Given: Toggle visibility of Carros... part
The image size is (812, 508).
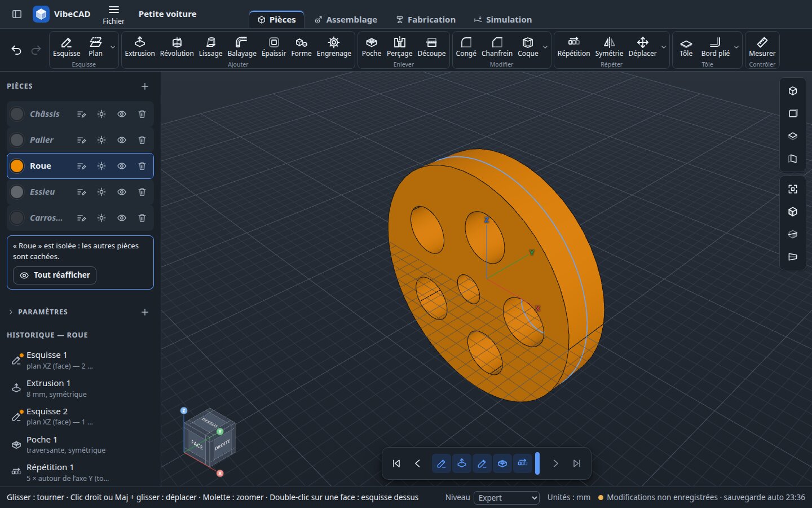Looking at the screenshot, I should pos(122,218).
